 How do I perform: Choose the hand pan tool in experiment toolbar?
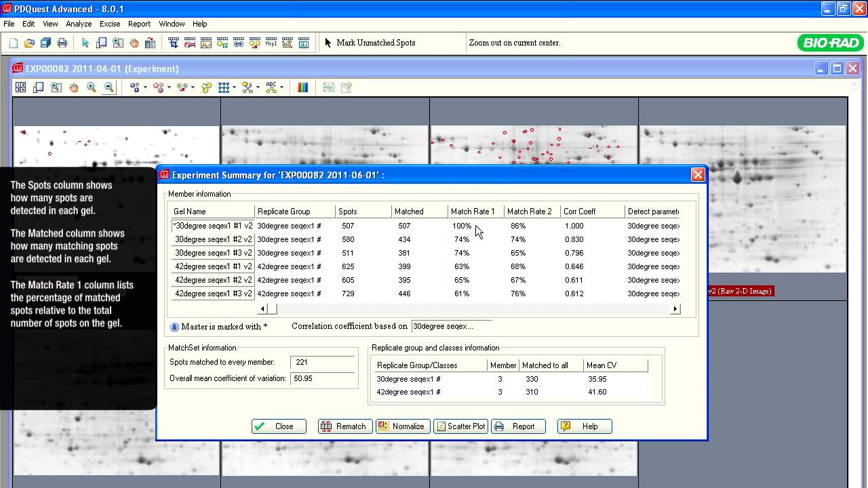click(x=74, y=87)
